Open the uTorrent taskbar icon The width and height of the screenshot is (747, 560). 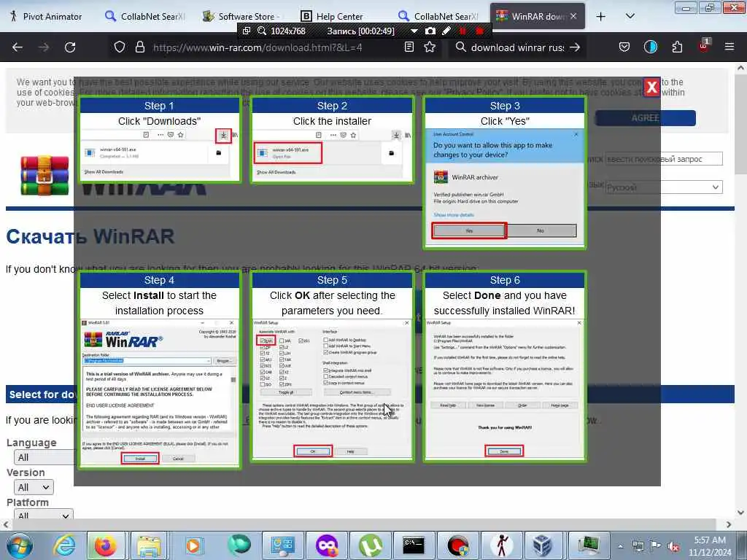[x=370, y=545]
